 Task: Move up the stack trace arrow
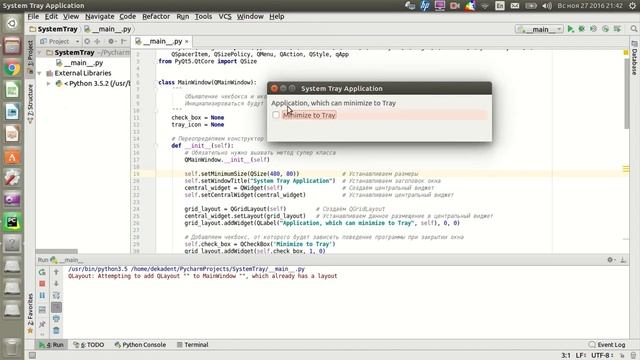56,272
